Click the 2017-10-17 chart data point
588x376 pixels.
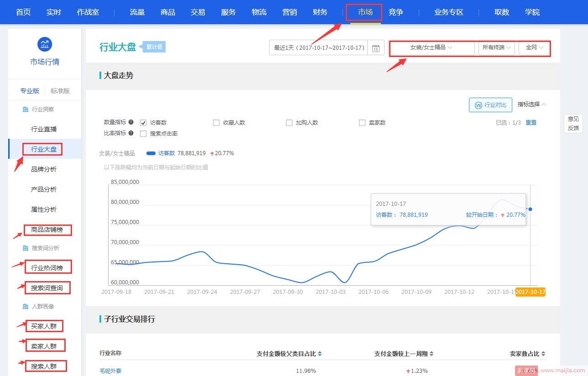[x=530, y=209]
